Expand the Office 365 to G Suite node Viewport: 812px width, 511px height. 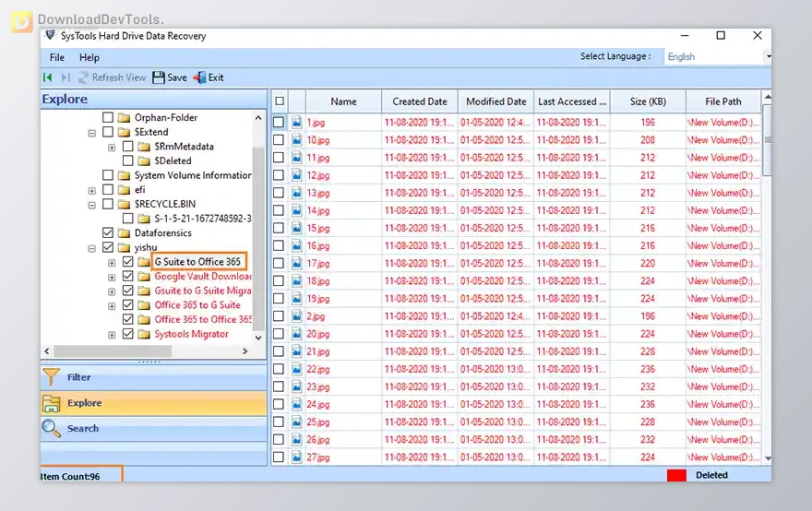[112, 306]
